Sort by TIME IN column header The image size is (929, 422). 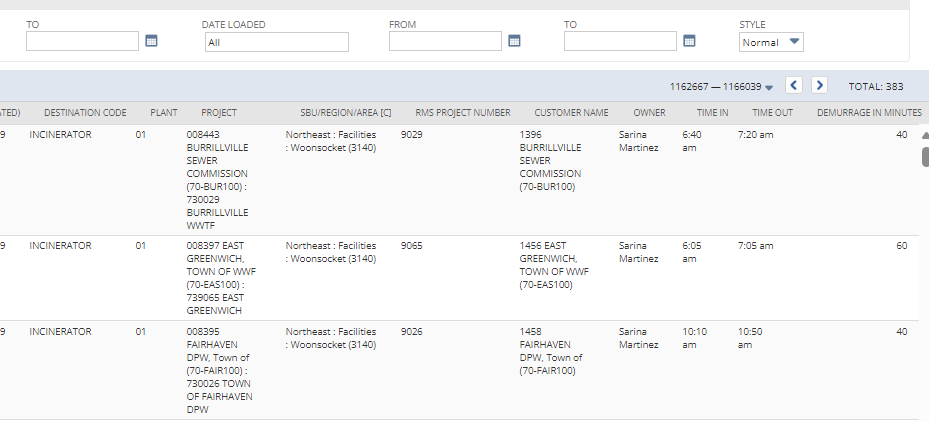pyautogui.click(x=712, y=113)
